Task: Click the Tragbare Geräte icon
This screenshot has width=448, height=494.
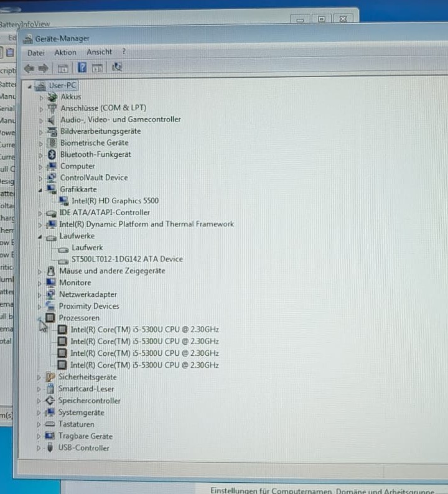Action: (50, 436)
